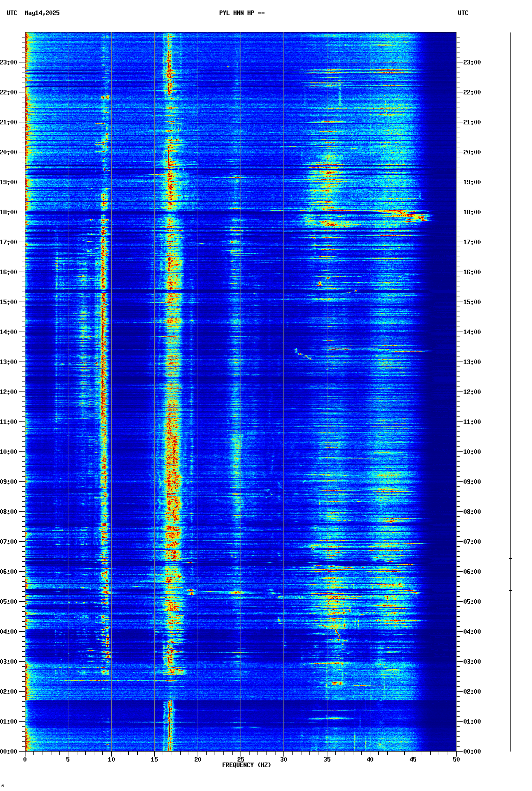Click the frequency tick label "25"

(241, 760)
